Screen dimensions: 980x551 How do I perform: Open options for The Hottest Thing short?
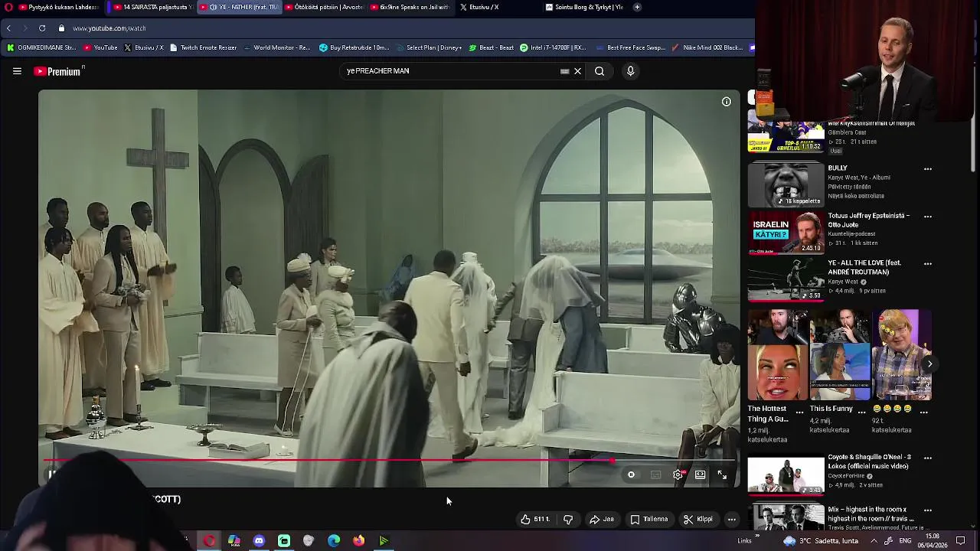point(799,412)
